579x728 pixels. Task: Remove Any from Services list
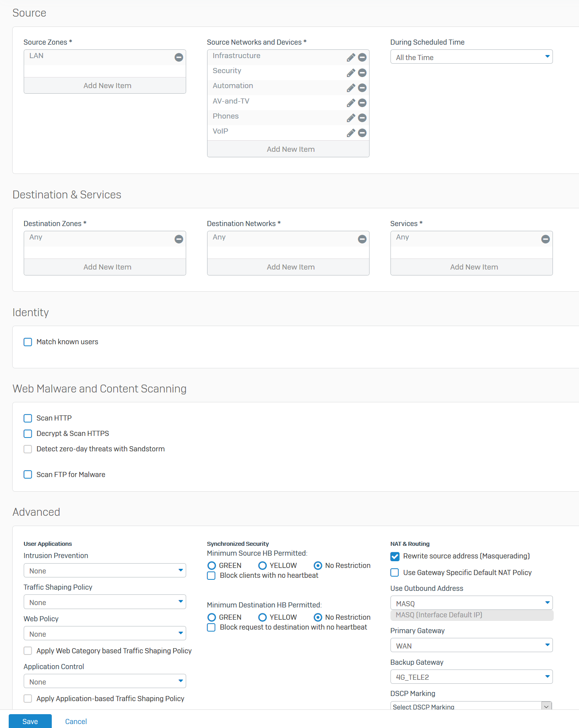(x=545, y=239)
